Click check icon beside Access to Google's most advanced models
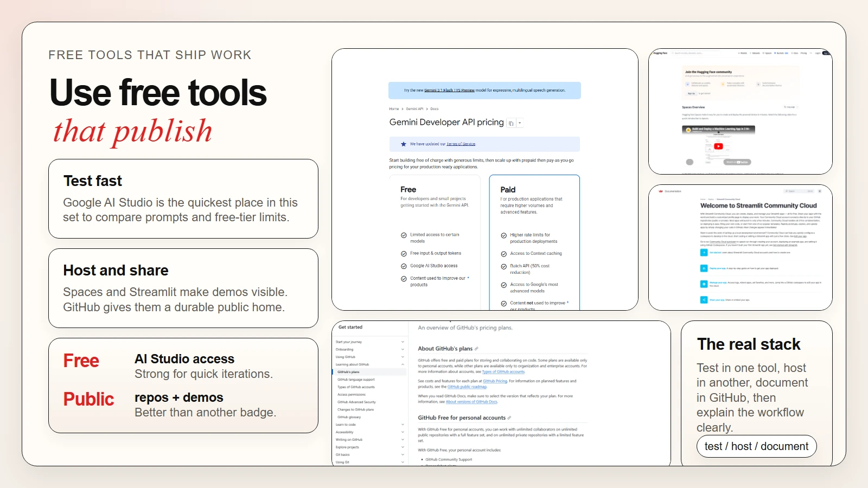 (504, 285)
